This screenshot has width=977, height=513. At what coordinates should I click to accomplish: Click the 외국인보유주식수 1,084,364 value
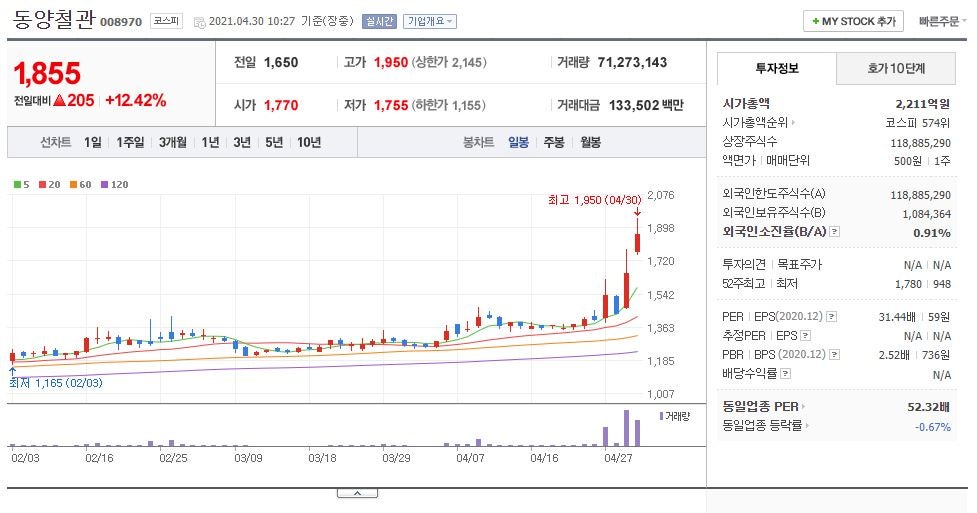click(x=927, y=214)
